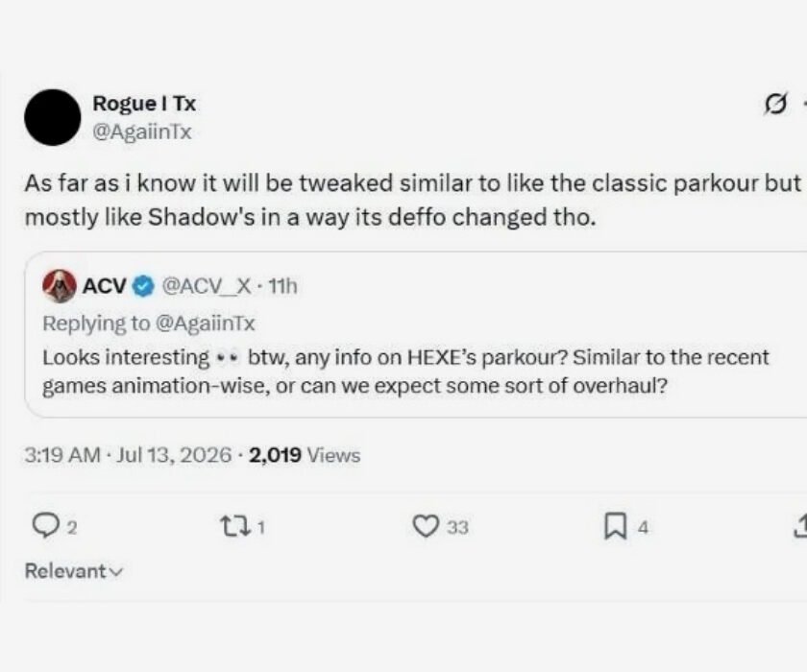Open the ACV avatar in quoted tweet
The image size is (807, 672).
coord(60,286)
